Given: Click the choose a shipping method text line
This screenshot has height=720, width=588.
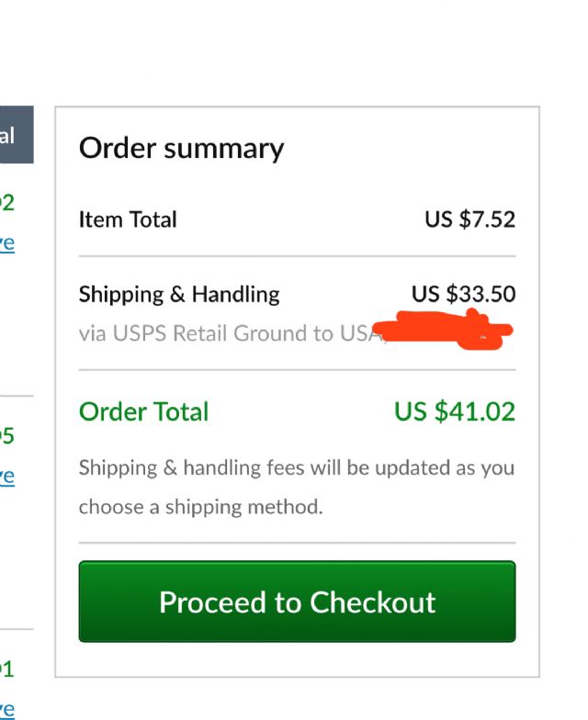Looking at the screenshot, I should 200,506.
